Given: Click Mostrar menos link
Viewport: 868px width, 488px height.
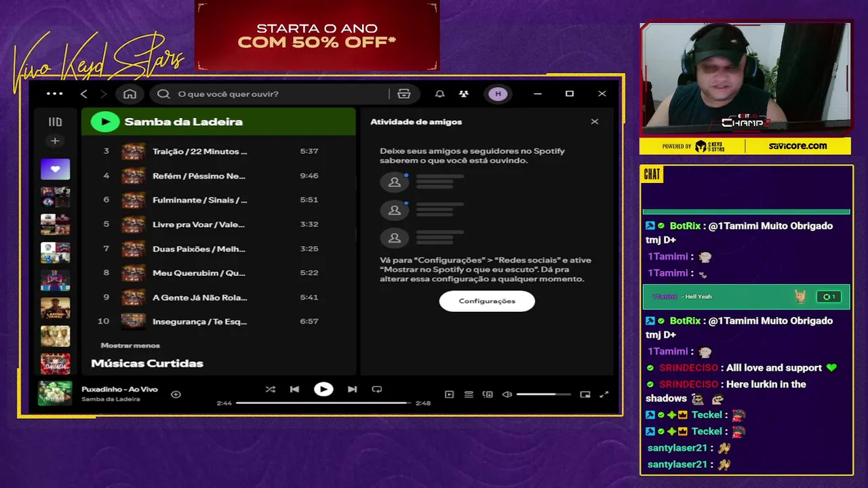Looking at the screenshot, I should click(x=130, y=345).
